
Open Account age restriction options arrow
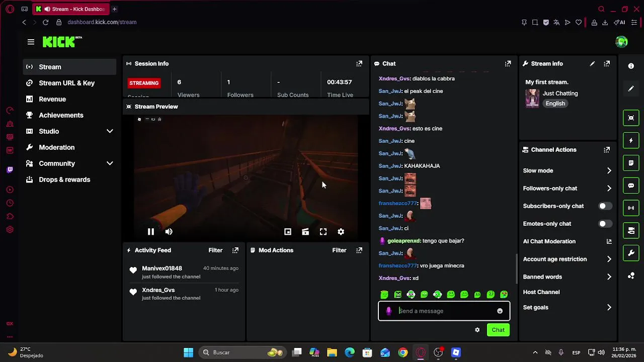(x=609, y=259)
